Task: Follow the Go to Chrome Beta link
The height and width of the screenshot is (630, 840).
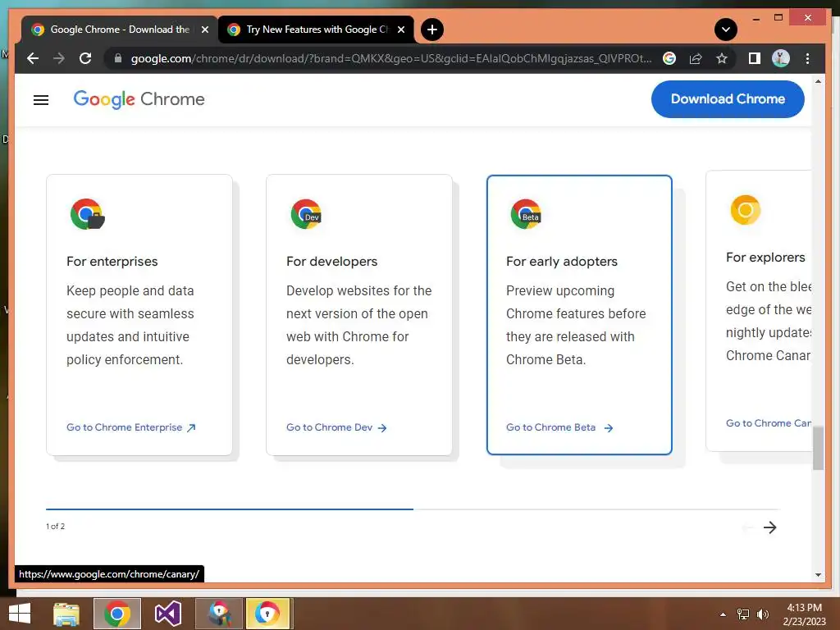Action: (x=559, y=427)
